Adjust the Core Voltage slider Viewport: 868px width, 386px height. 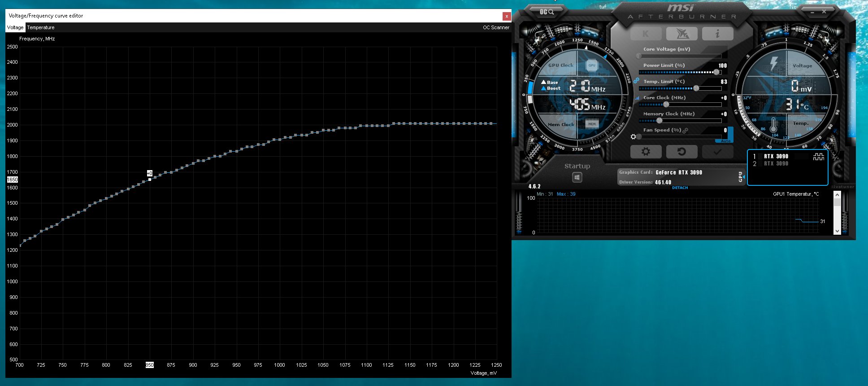[x=680, y=56]
